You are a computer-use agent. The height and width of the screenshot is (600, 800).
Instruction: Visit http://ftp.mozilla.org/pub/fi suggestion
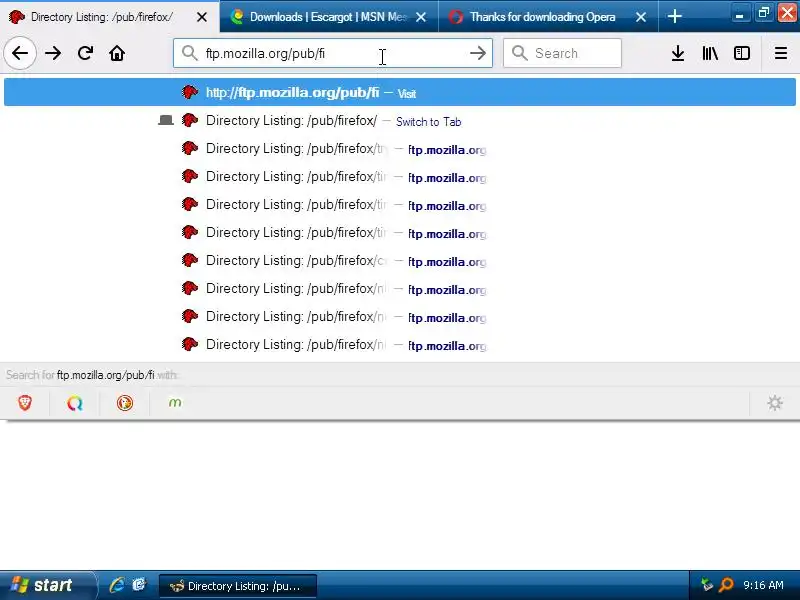click(399, 92)
